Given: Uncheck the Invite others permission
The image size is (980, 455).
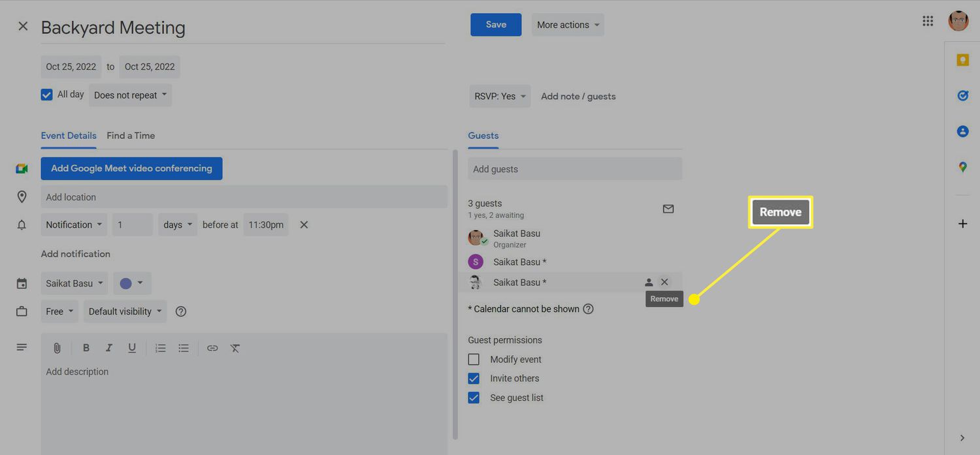Looking at the screenshot, I should click(474, 379).
